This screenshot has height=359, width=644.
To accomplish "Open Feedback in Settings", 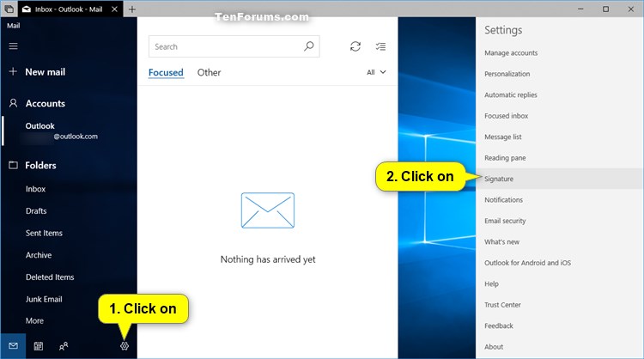I will 560,326.
